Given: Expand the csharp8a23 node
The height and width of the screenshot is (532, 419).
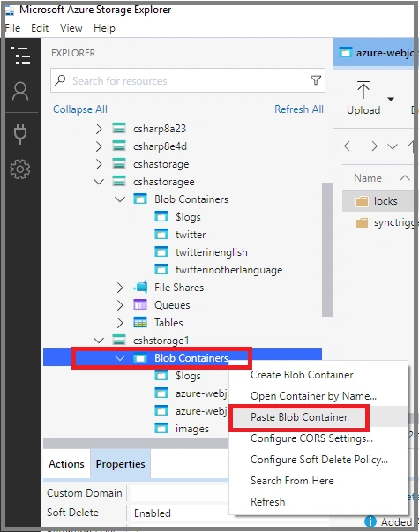Looking at the screenshot, I should 99,129.
